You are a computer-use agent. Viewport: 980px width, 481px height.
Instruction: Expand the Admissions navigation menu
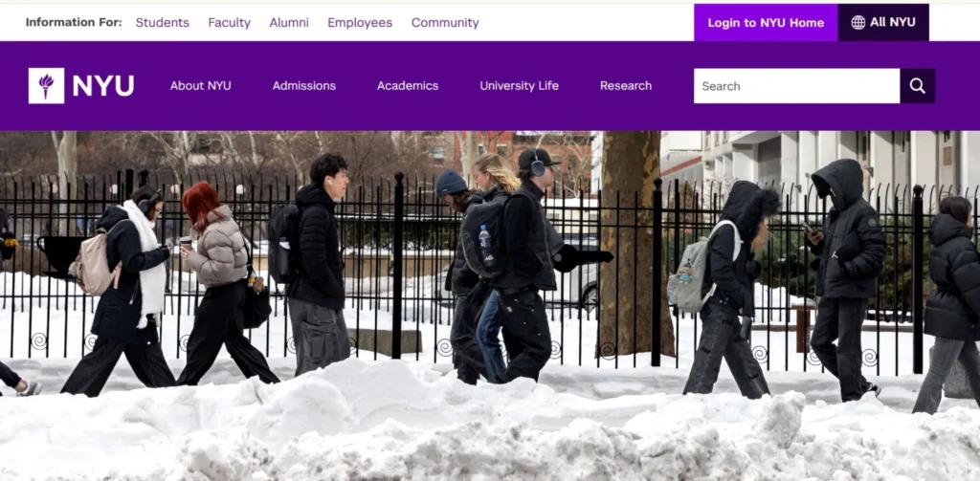point(303,85)
